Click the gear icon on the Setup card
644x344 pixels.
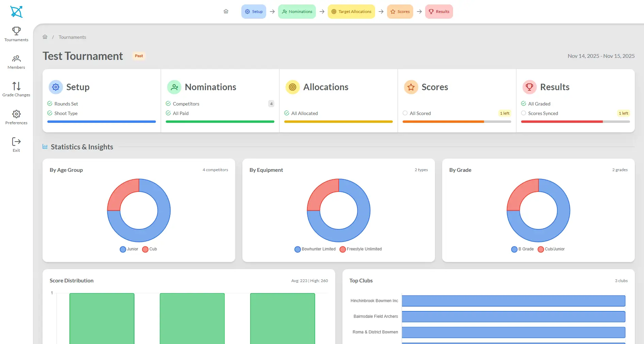pos(56,87)
